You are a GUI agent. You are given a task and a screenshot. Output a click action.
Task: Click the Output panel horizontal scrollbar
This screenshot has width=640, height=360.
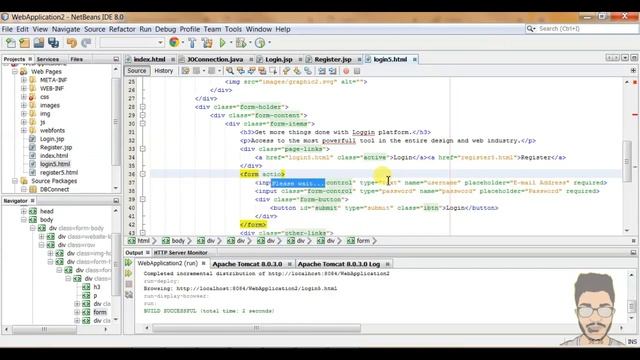256,328
